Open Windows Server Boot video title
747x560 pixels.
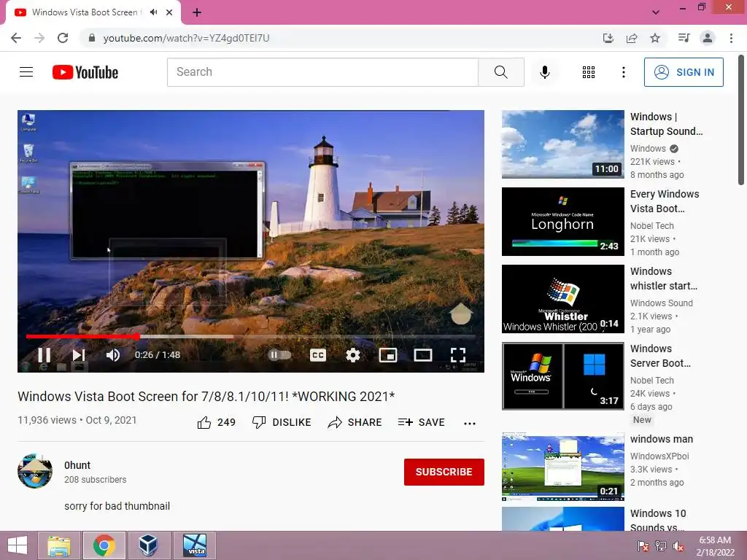[660, 356]
